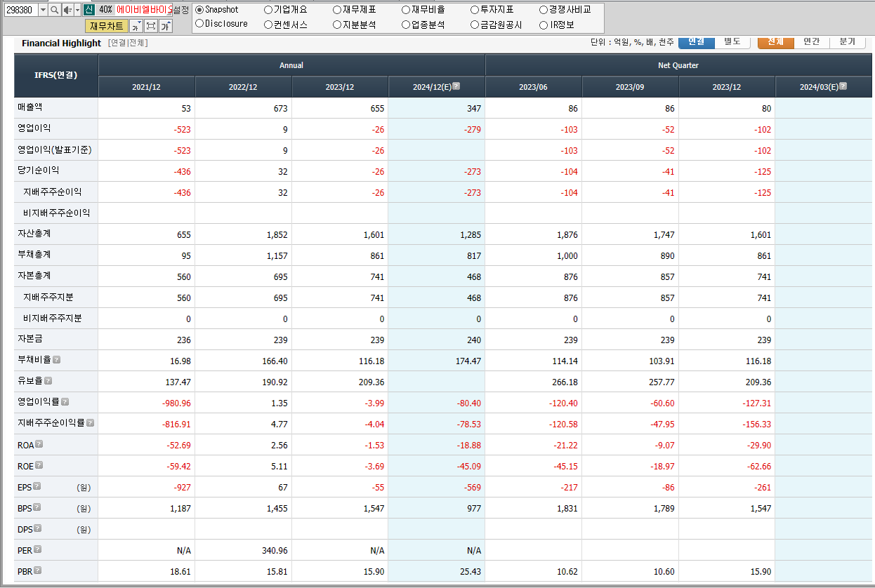The image size is (875, 588).
Task: Click the 설정 settings label
Action: coord(181,10)
